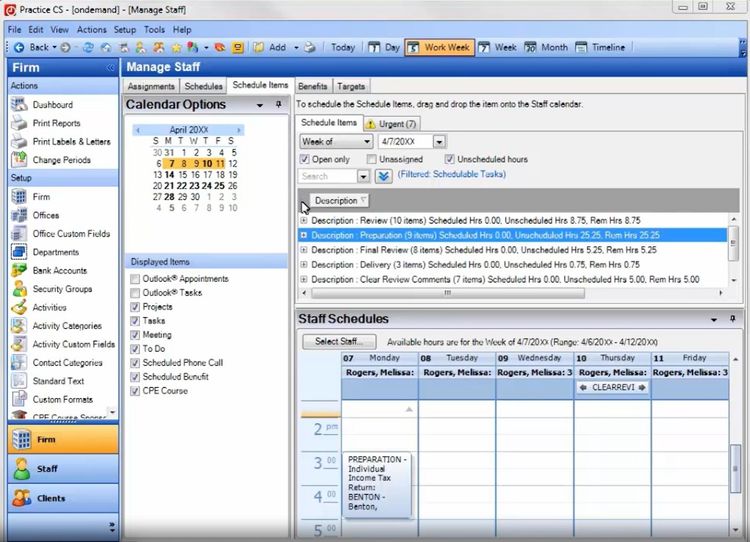Select the Work Week view button
The image size is (750, 542).
[x=440, y=47]
